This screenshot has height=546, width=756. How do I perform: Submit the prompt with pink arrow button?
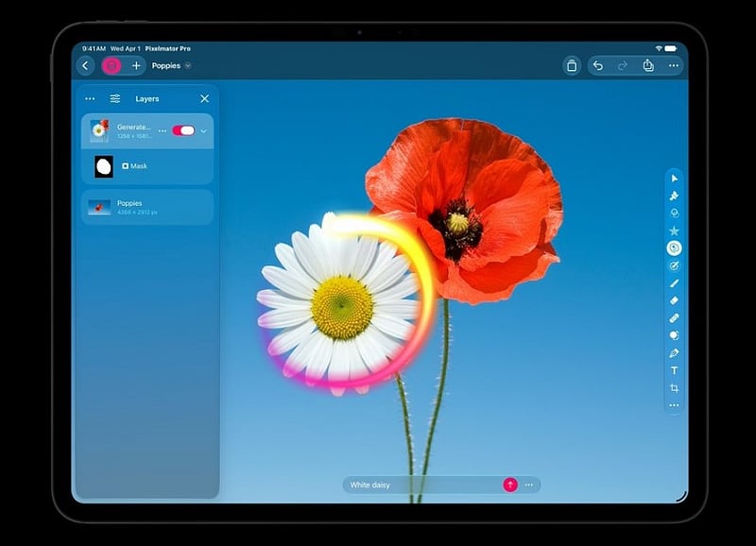(510, 485)
